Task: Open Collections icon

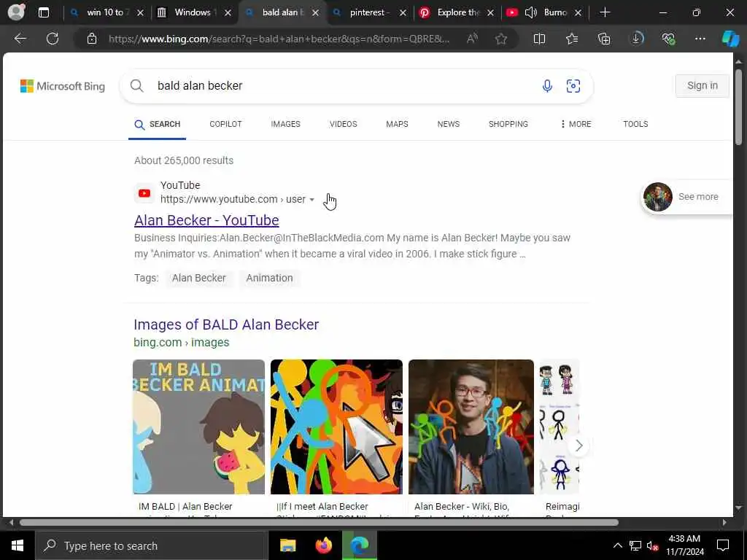Action: [x=604, y=39]
